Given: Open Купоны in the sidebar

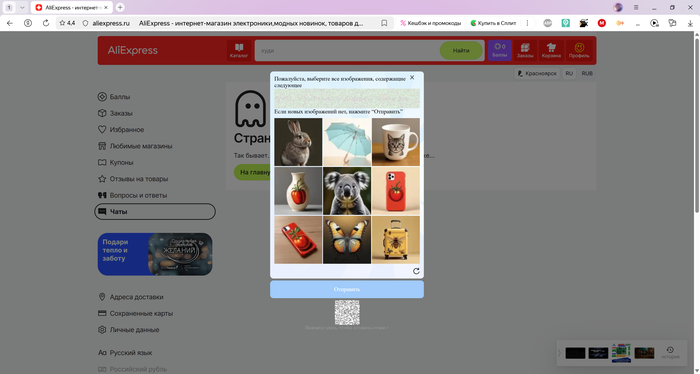Looking at the screenshot, I should 116,162.
